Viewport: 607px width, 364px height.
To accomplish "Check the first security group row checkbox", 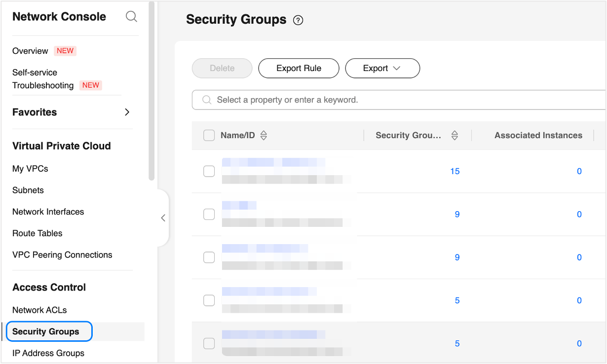I will pos(209,171).
